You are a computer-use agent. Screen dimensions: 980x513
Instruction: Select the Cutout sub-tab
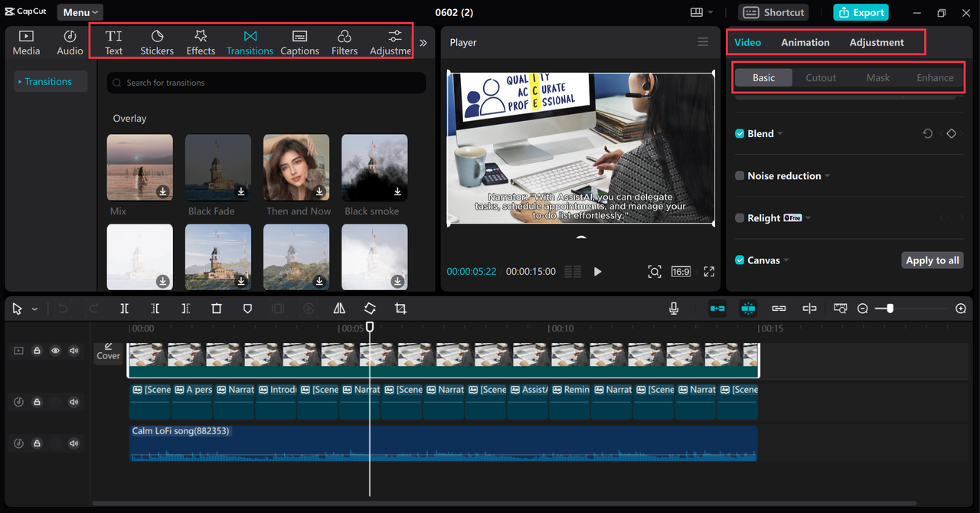click(x=821, y=77)
